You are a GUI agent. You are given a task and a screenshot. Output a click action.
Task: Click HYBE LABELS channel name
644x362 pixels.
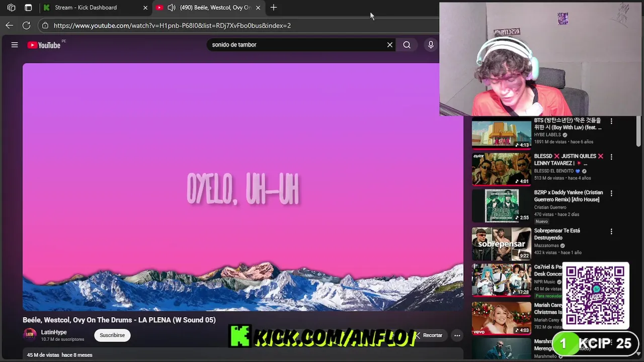[547, 135]
